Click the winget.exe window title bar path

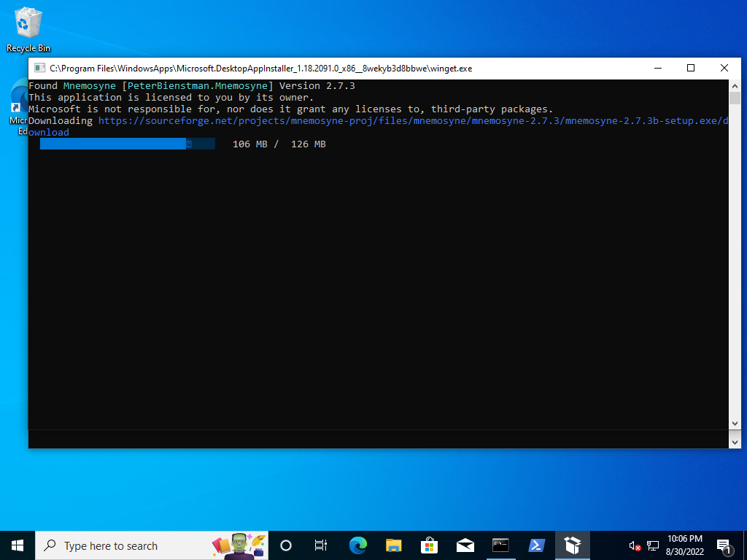coord(260,69)
